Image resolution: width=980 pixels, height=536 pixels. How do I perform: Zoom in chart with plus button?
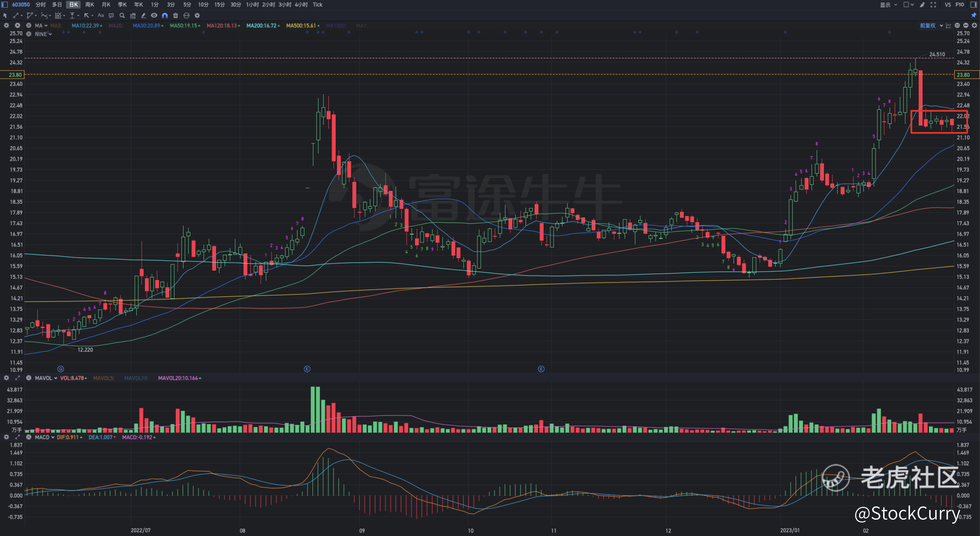tap(974, 26)
